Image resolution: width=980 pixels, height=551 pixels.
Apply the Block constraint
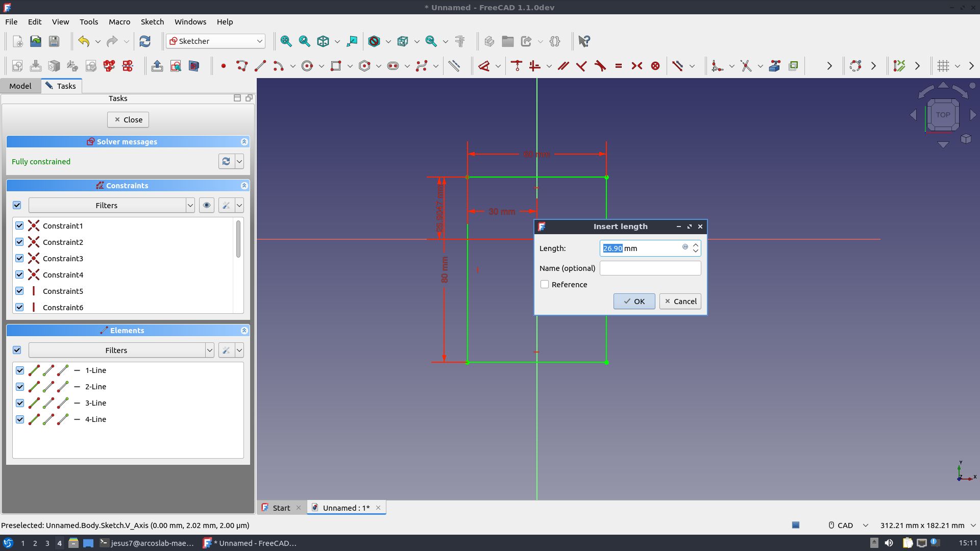click(x=655, y=66)
